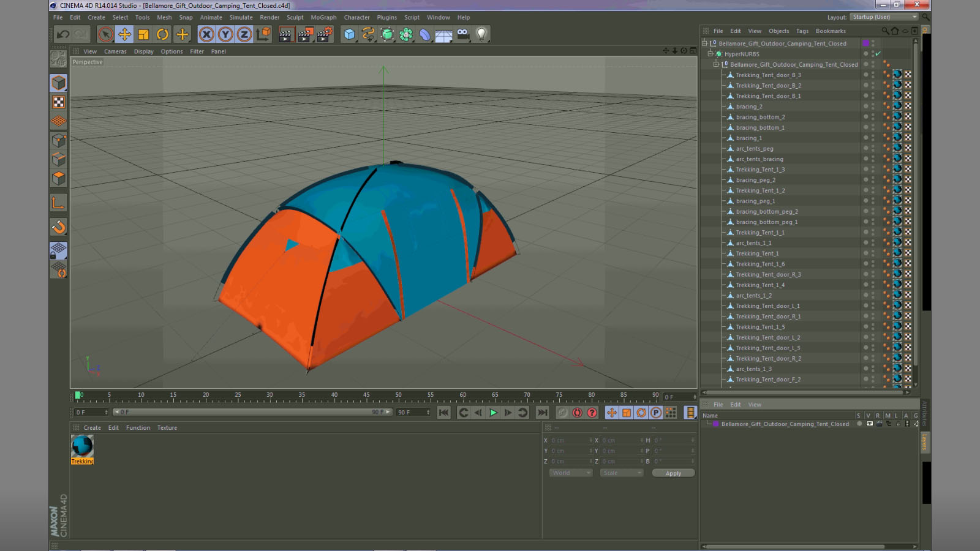This screenshot has width=980, height=551.
Task: Toggle the coordinate system cube icon
Action: click(x=264, y=34)
